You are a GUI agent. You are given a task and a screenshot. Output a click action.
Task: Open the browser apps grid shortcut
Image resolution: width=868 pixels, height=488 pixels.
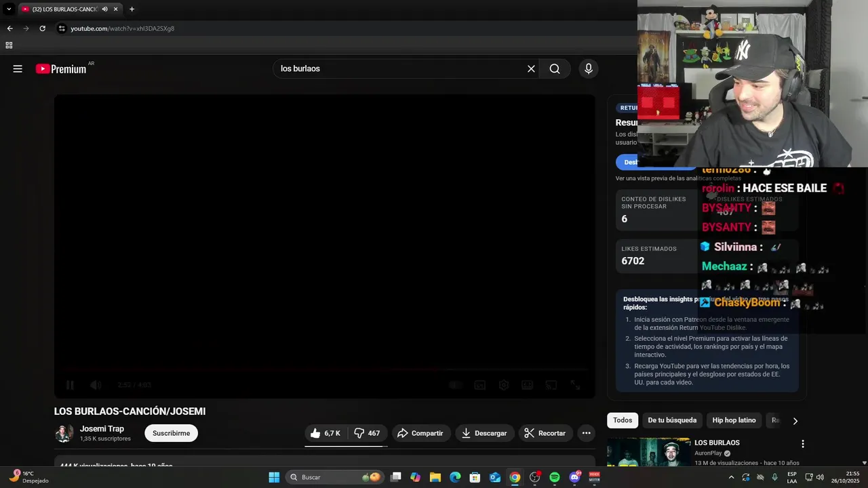click(9, 45)
